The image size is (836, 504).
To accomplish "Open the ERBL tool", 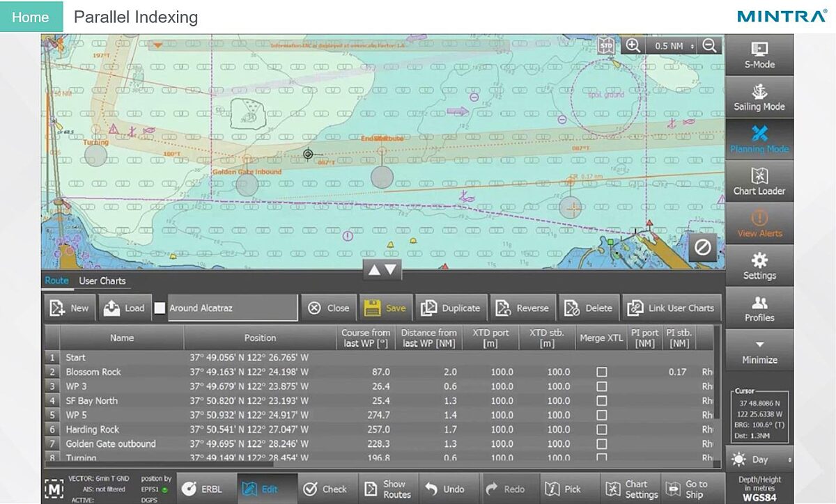I will pyautogui.click(x=206, y=489).
